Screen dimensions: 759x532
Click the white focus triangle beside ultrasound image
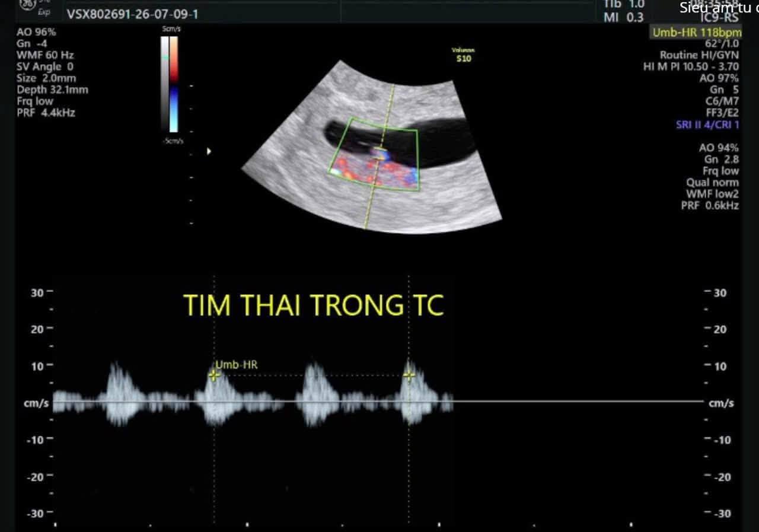pyautogui.click(x=208, y=151)
